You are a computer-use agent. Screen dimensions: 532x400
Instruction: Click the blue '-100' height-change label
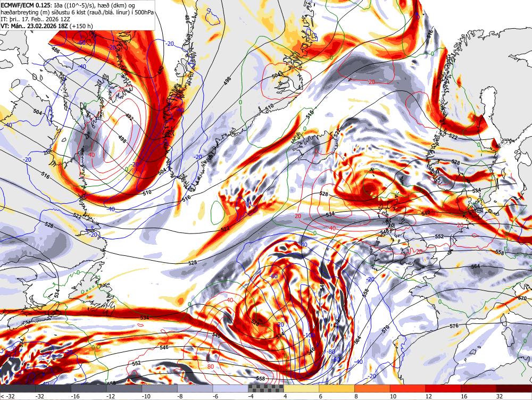310,335
